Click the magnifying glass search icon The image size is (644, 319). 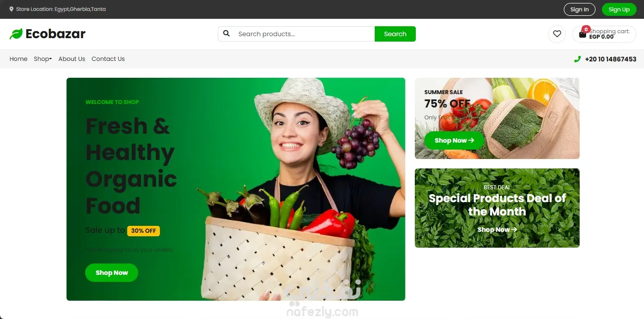226,34
